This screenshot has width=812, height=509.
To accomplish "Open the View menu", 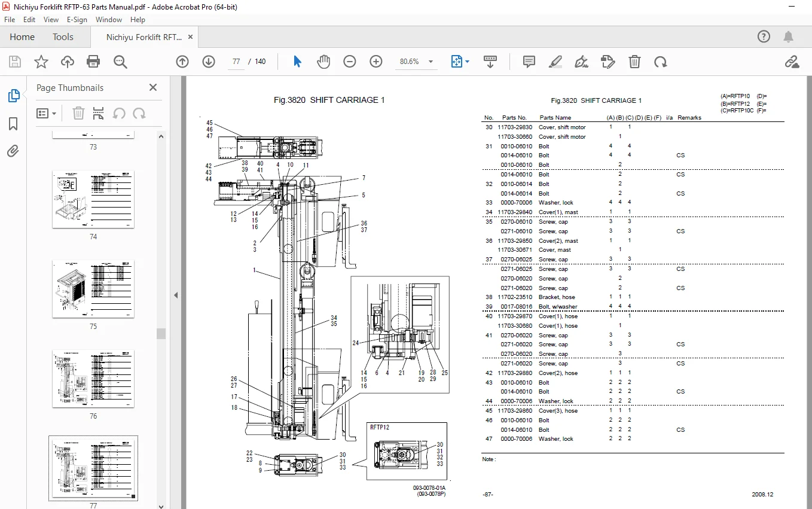I will pos(51,20).
